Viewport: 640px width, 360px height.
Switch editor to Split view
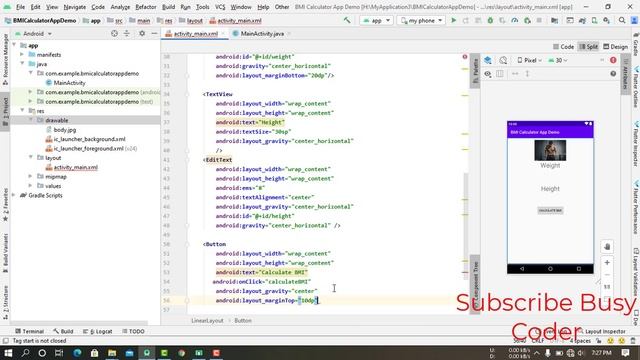[x=589, y=47]
